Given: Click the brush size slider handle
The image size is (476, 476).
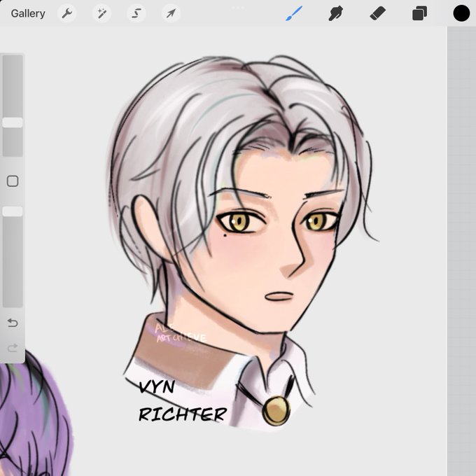Looking at the screenshot, I should 13,122.
